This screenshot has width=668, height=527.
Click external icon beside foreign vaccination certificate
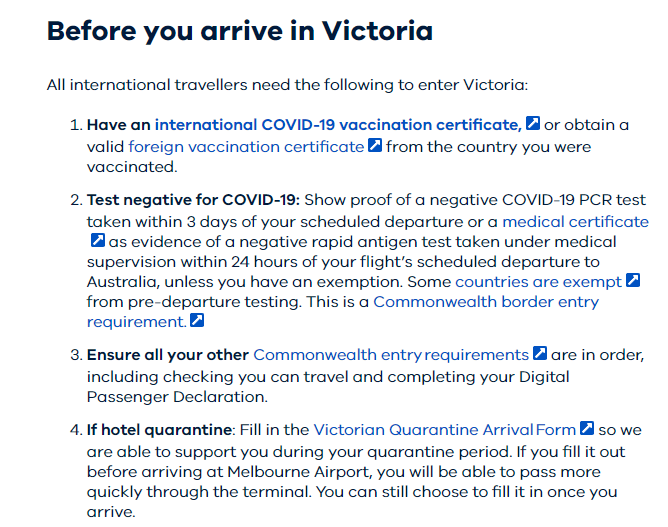tap(374, 145)
